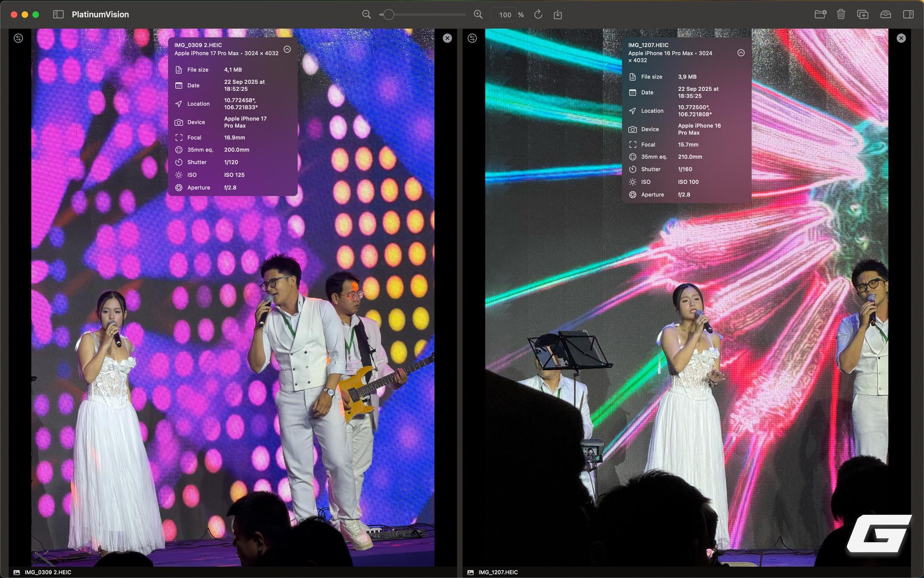Viewport: 924px width, 578px height.
Task: Click the zoom level slider knob
Action: pos(389,14)
